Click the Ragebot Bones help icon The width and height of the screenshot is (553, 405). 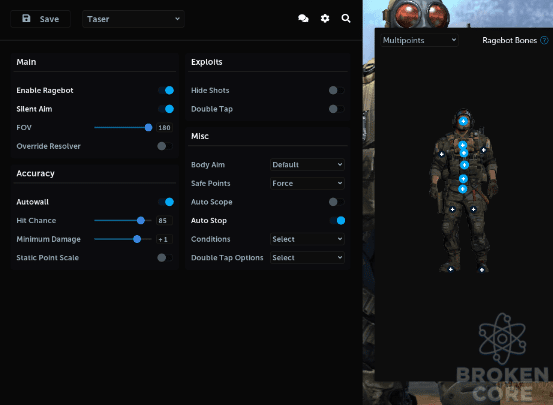click(x=545, y=40)
